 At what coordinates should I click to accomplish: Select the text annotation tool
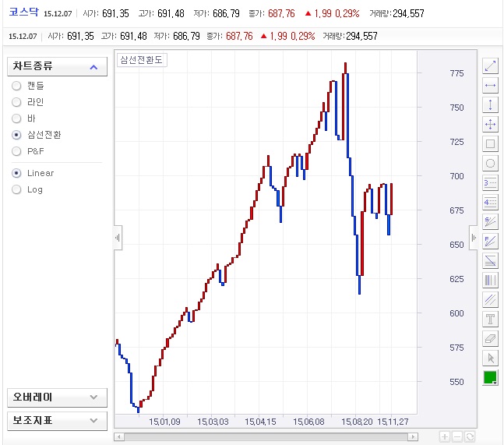pos(491,319)
